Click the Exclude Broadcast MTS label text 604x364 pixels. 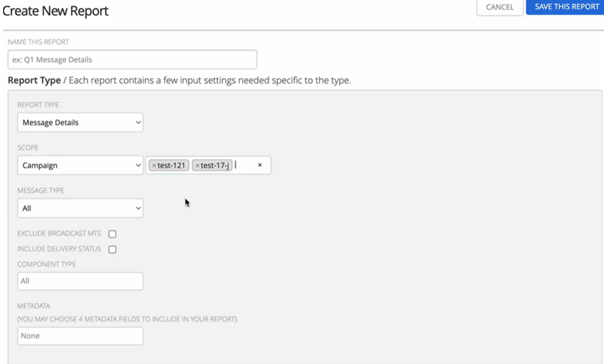coord(59,233)
